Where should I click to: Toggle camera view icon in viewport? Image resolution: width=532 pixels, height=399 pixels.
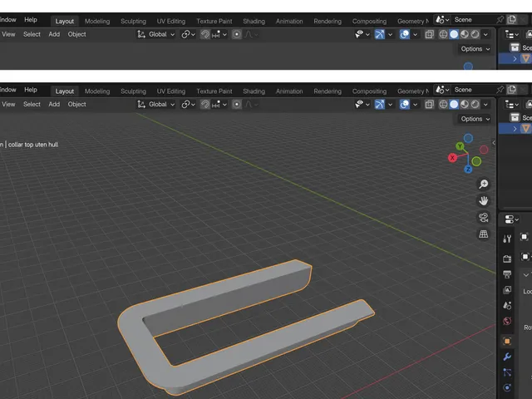(x=484, y=218)
